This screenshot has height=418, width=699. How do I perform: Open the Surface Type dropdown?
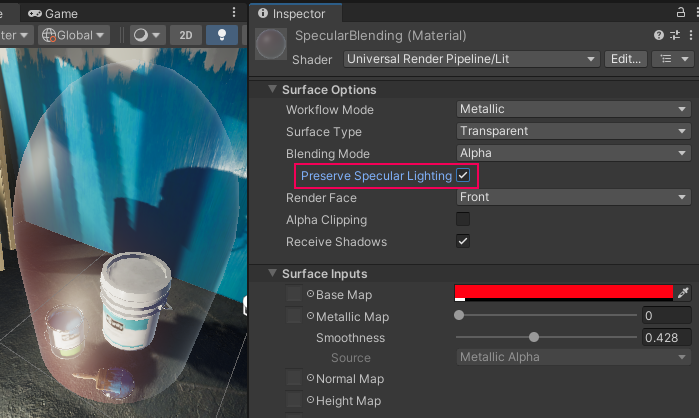coord(573,132)
